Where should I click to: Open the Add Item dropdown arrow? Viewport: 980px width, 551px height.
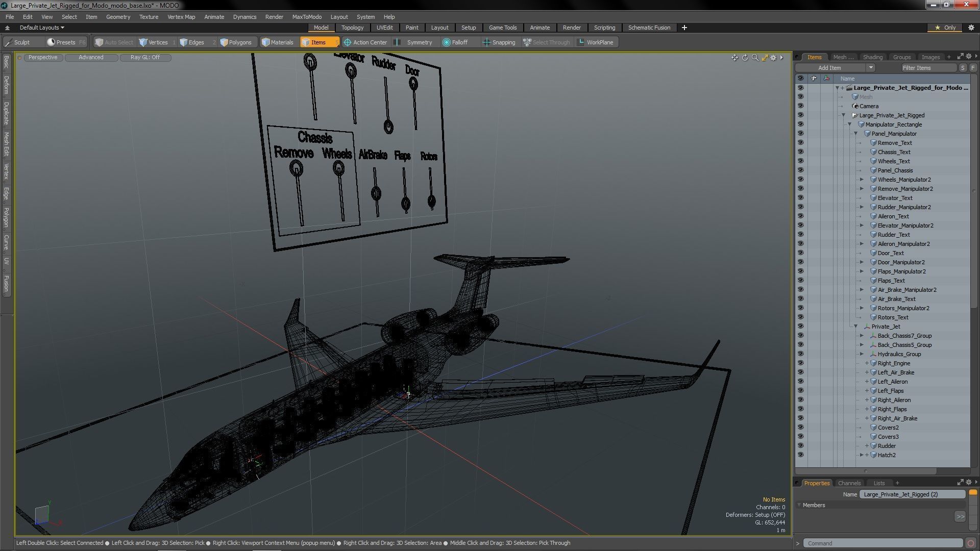(871, 68)
